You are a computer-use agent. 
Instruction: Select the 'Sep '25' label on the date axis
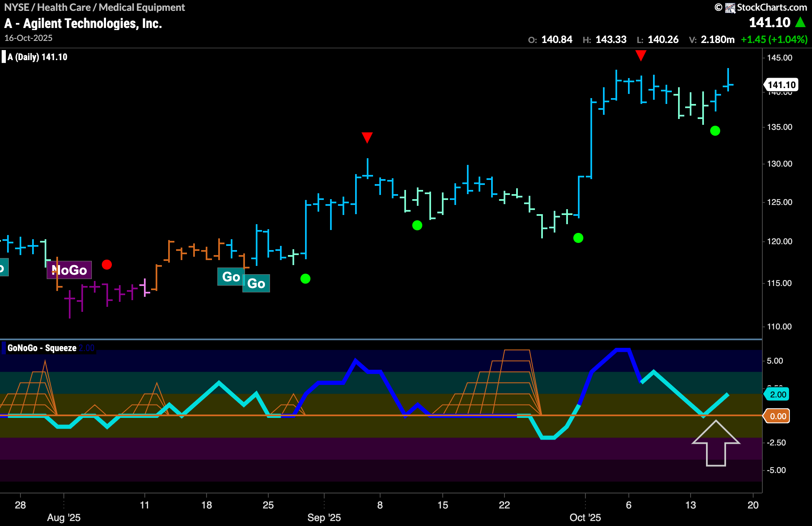click(x=325, y=518)
